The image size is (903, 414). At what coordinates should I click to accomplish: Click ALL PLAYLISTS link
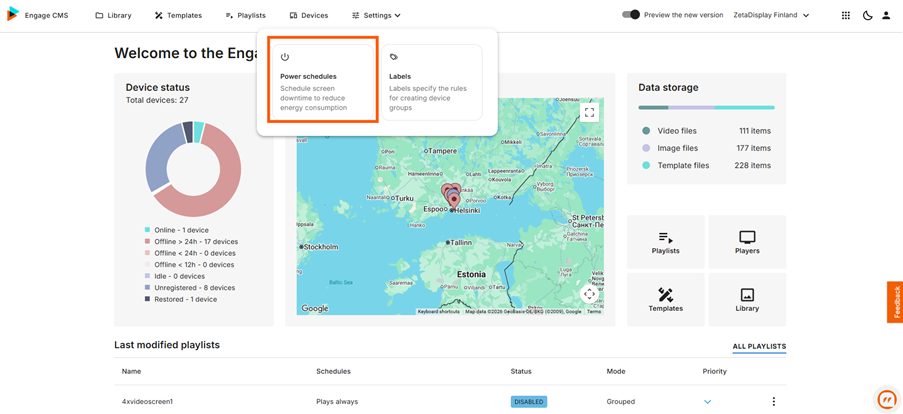(759, 347)
